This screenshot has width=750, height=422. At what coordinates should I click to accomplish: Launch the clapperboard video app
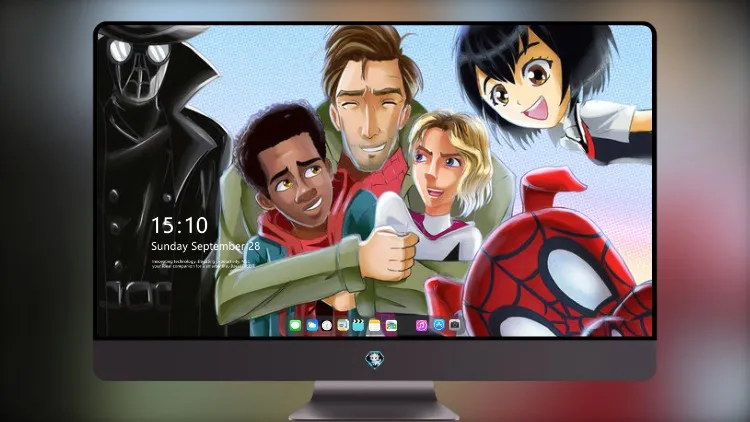pyautogui.click(x=359, y=325)
